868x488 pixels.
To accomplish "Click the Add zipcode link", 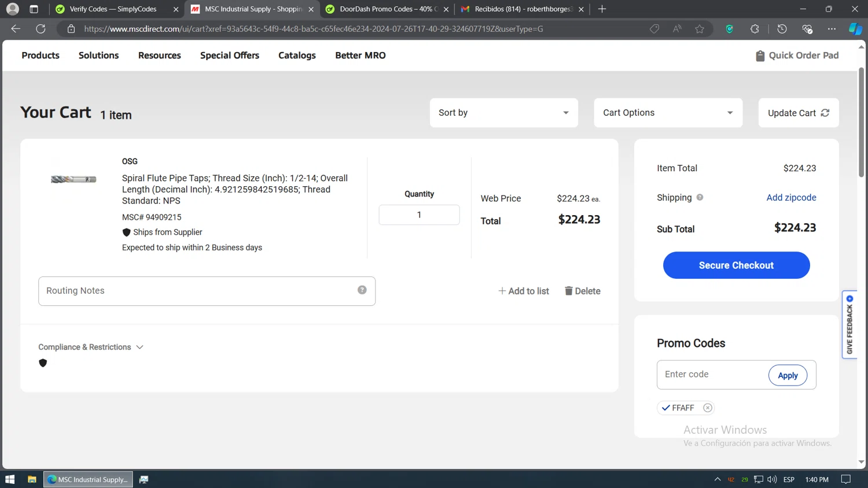I will 791,197.
